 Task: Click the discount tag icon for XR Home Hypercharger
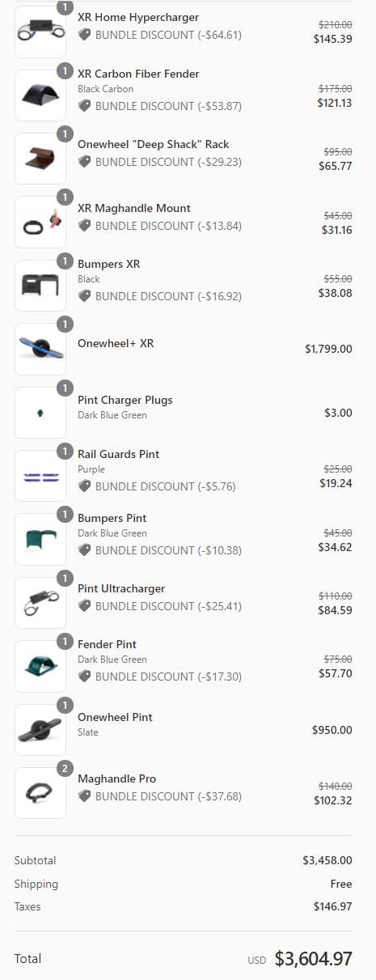(x=84, y=35)
